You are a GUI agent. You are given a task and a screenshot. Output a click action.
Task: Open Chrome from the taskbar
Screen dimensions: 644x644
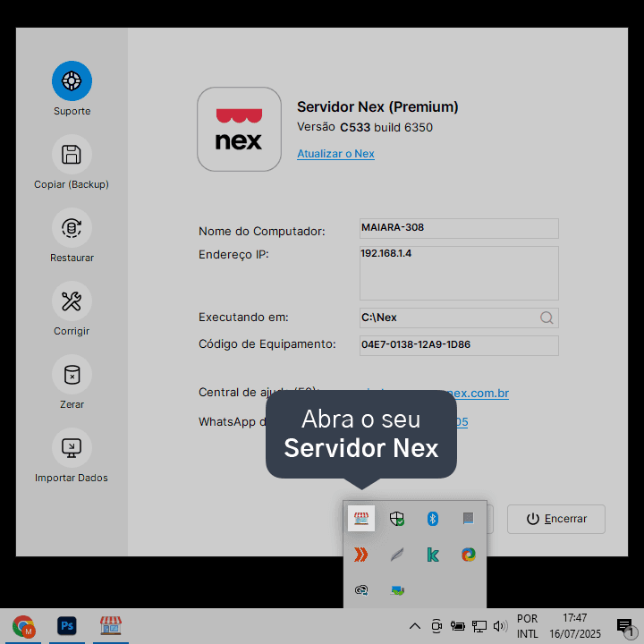[23, 626]
